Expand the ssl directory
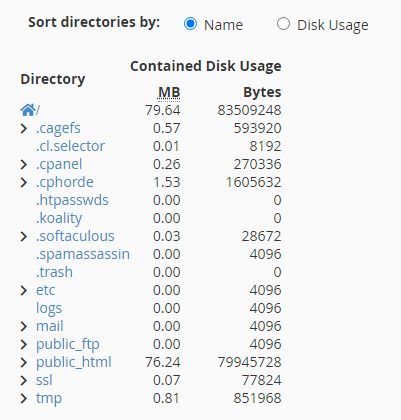 tap(24, 380)
